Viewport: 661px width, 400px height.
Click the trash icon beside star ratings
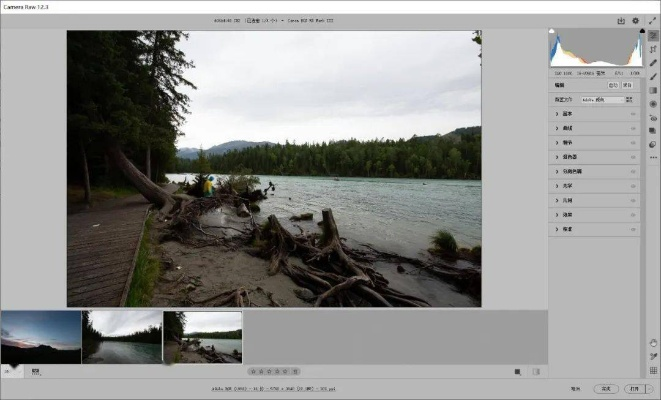(296, 372)
